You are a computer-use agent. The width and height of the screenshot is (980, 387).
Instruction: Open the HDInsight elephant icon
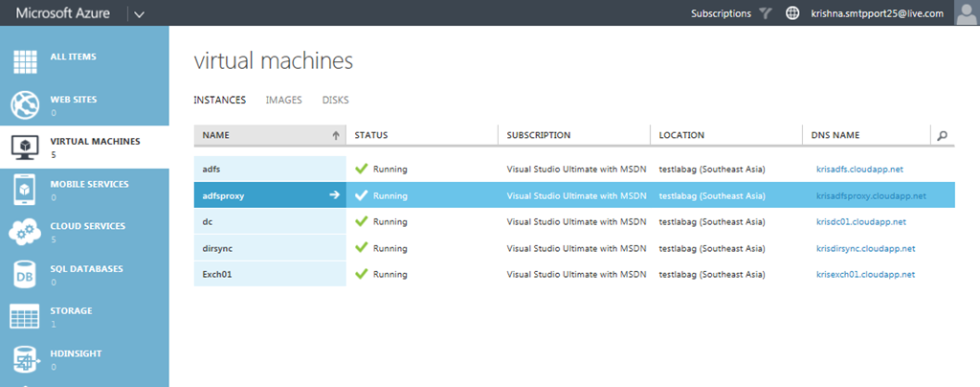[25, 359]
